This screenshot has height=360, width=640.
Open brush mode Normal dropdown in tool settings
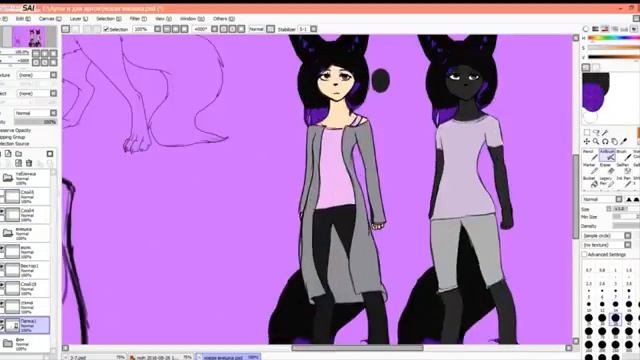coord(602,199)
